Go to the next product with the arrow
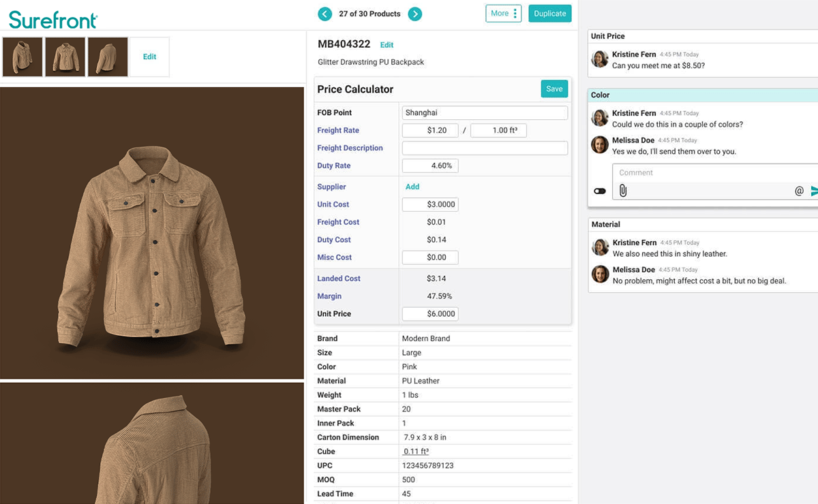 414,14
